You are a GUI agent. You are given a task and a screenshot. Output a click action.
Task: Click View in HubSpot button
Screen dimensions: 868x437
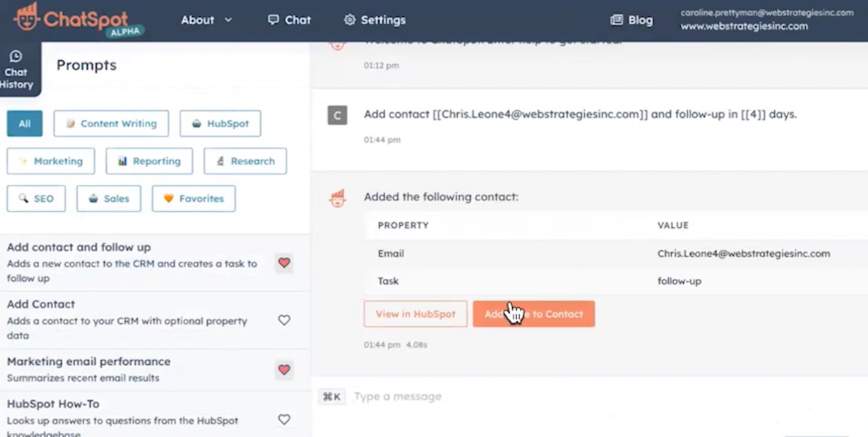pyautogui.click(x=415, y=314)
